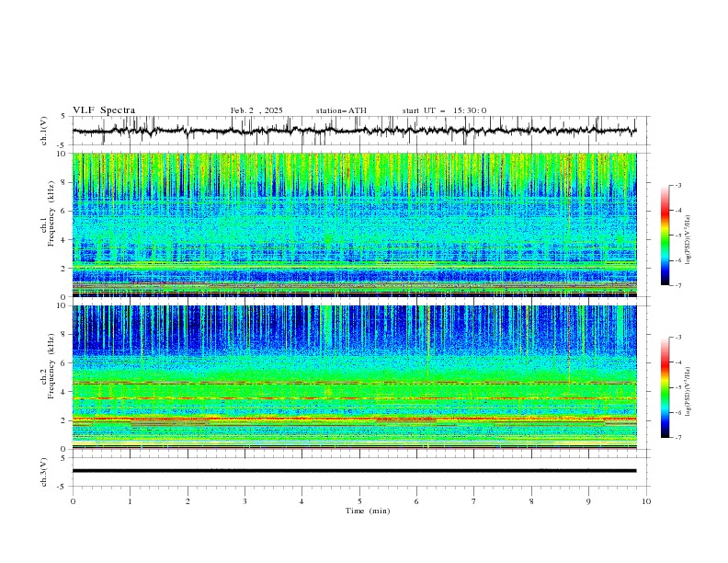Image resolution: width=728 pixels, height=563 pixels.
Task: Click the time axis tick label "5"
Action: 359,501
